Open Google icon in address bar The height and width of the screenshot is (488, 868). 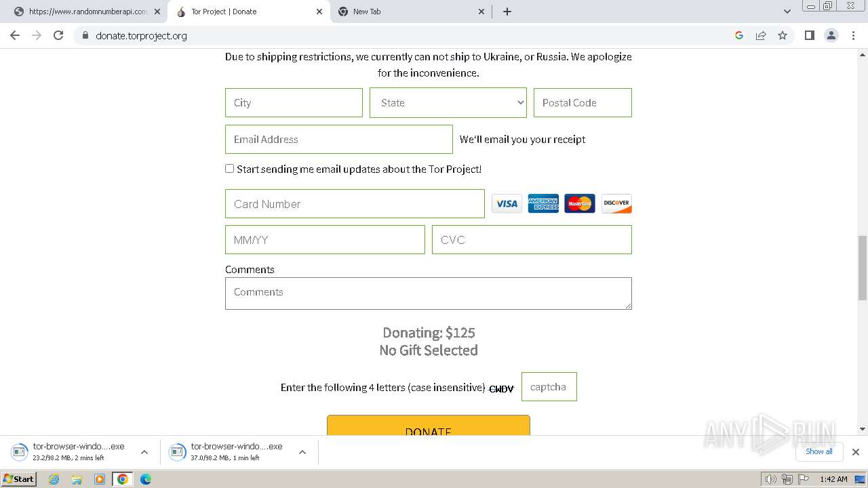[739, 35]
